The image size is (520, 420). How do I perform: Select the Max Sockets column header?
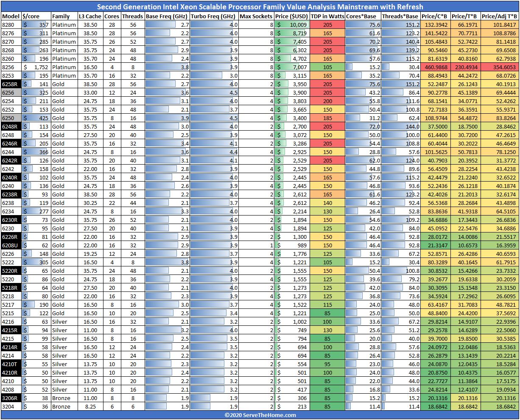click(256, 16)
